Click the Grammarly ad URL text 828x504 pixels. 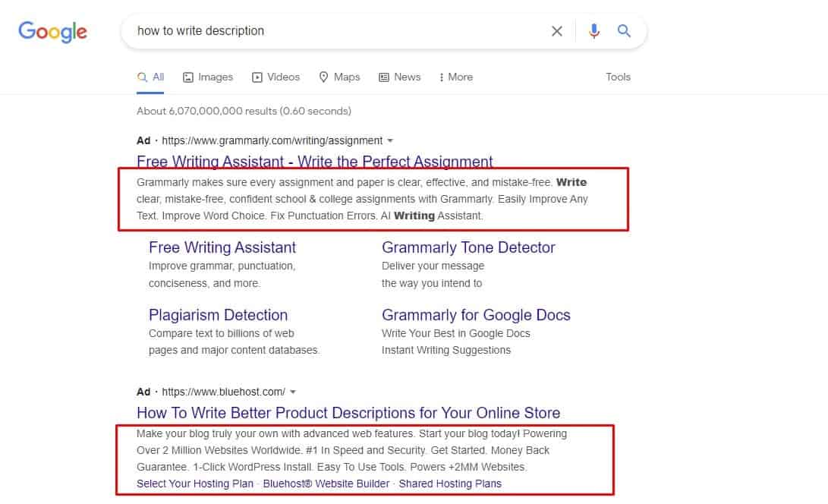click(x=272, y=140)
